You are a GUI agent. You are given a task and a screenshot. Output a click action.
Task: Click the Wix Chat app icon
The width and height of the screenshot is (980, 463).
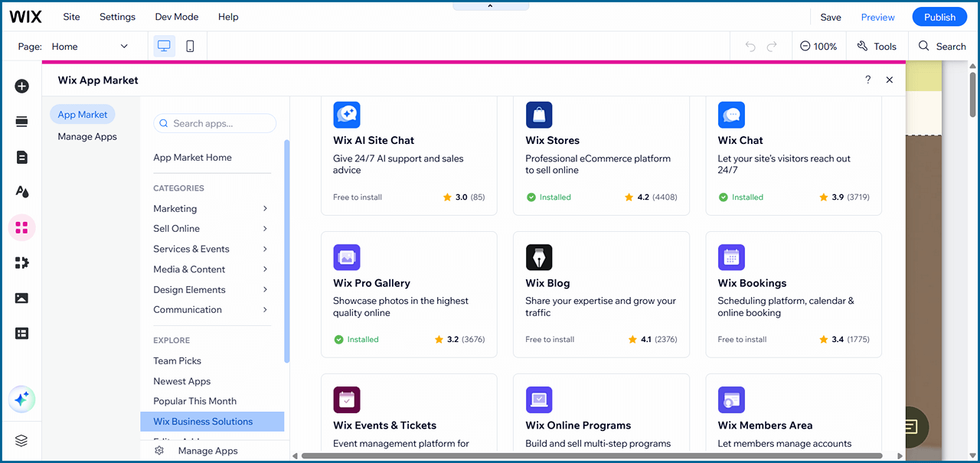tap(731, 115)
